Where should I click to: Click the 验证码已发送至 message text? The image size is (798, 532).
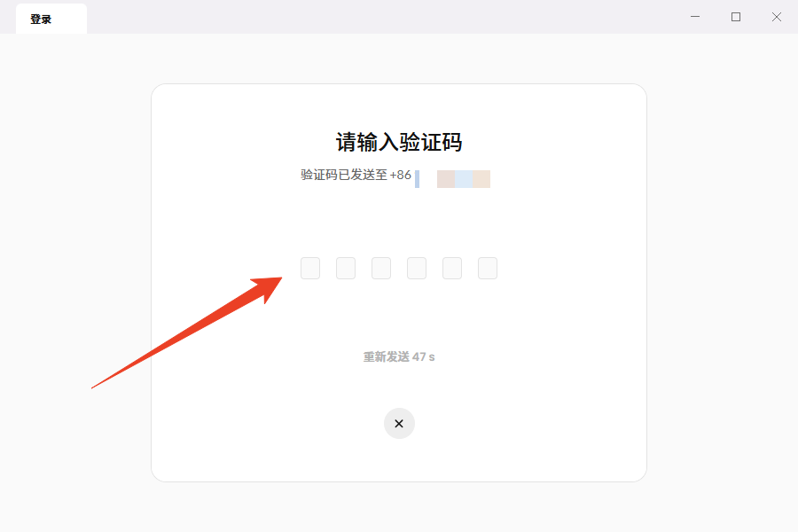[x=344, y=176]
